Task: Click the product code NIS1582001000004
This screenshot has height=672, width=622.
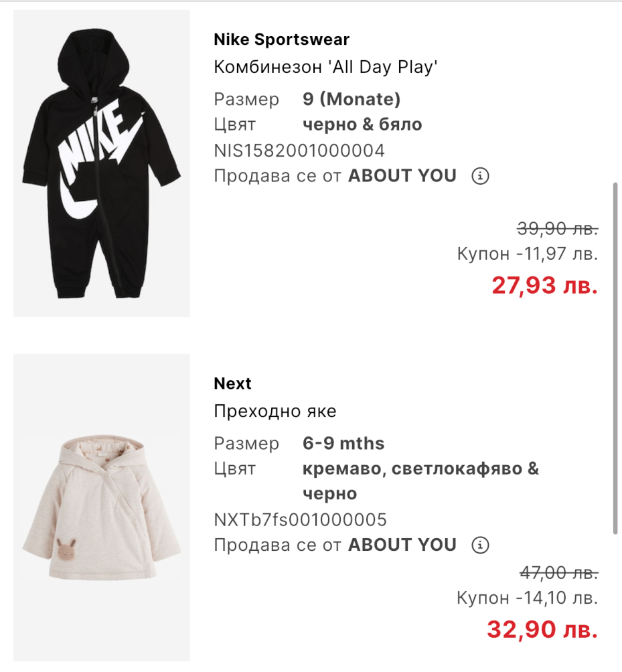Action: [x=299, y=150]
